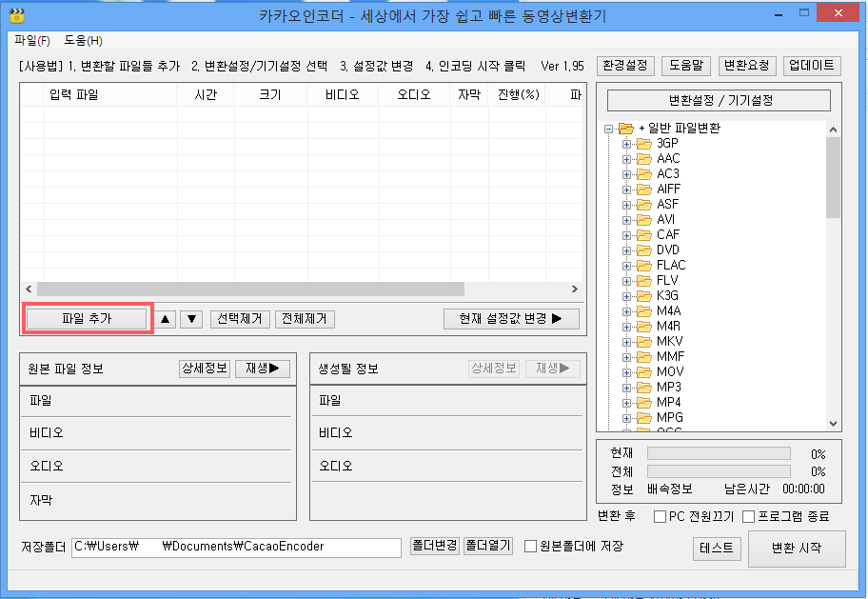
Task: Click the 폴더열기 button
Action: pyautogui.click(x=488, y=546)
